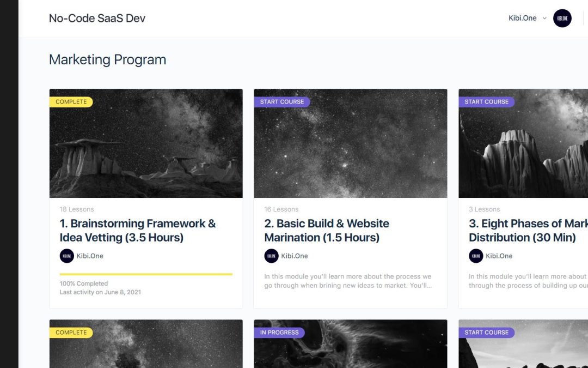Click the Kibi.One username in the header

[522, 18]
